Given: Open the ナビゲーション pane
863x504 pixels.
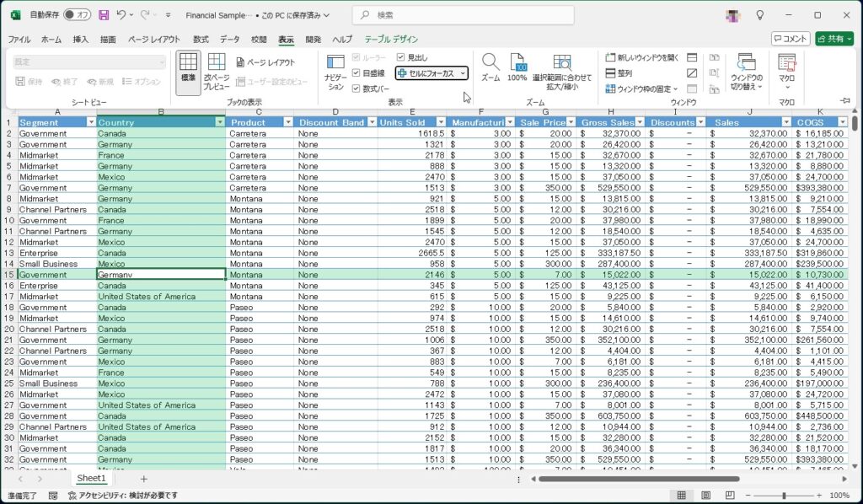Looking at the screenshot, I should pos(335,72).
